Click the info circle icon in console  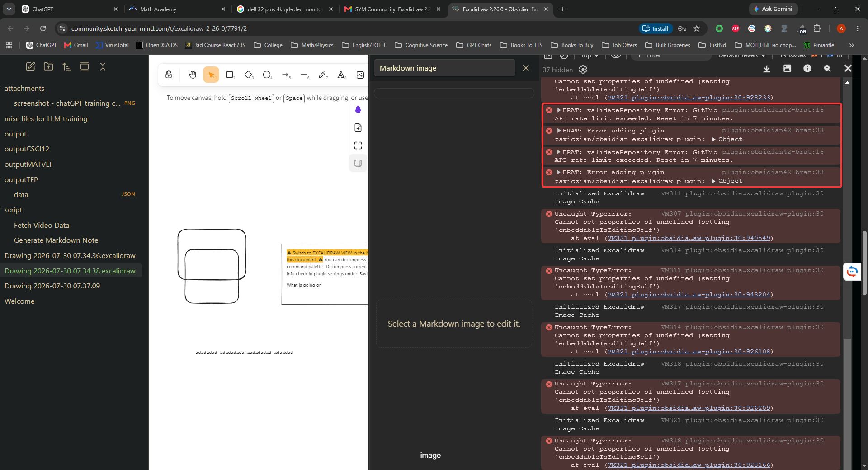point(807,68)
